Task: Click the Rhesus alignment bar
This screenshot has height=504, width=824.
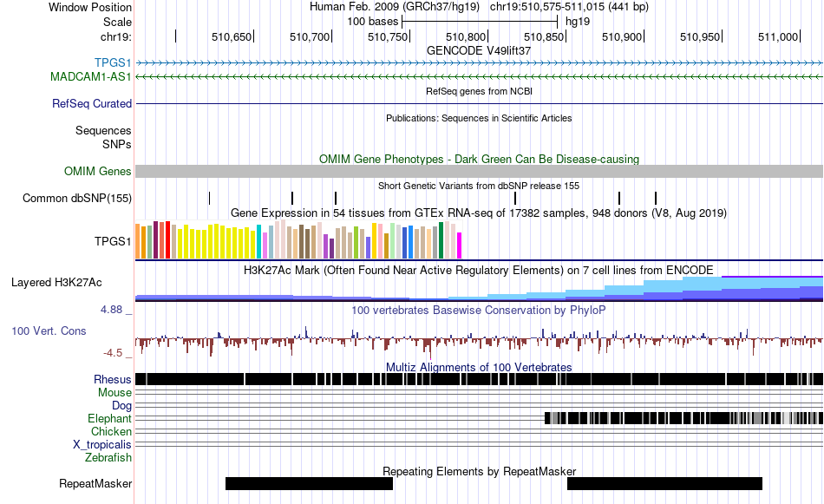Action: pyautogui.click(x=480, y=379)
